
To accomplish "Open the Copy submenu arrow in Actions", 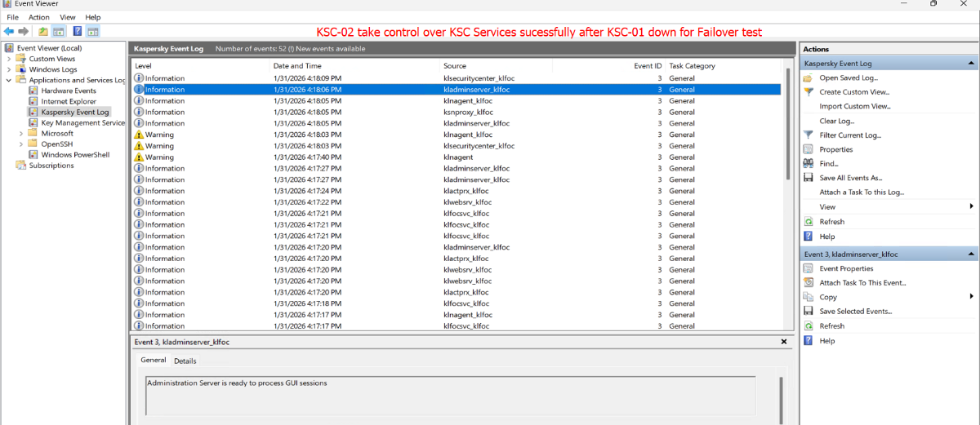I will 971,297.
